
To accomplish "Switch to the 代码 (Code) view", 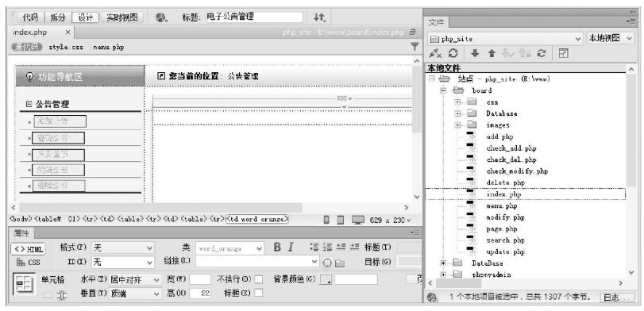I will pyautogui.click(x=30, y=17).
